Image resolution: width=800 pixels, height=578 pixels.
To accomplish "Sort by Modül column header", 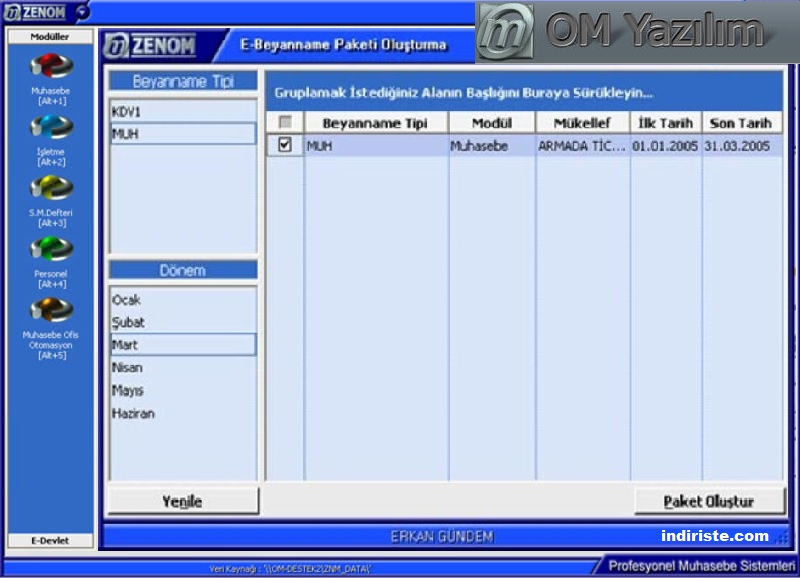I will pos(492,123).
